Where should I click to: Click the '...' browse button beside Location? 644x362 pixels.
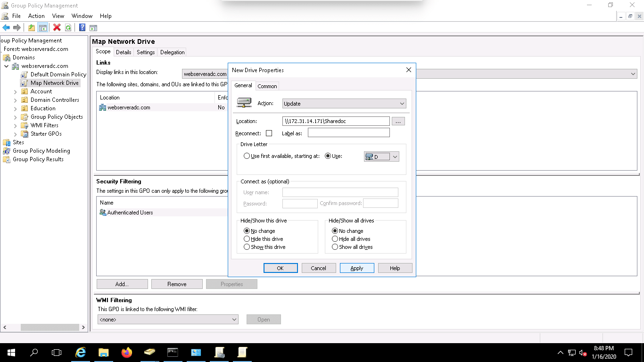coord(398,122)
